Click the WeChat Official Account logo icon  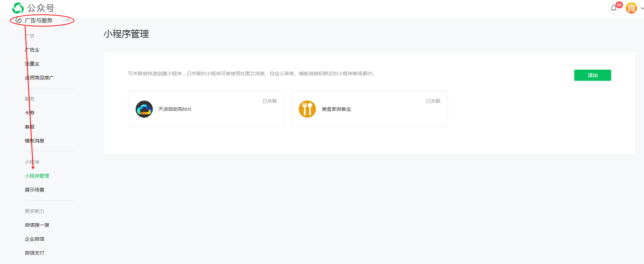click(x=18, y=8)
